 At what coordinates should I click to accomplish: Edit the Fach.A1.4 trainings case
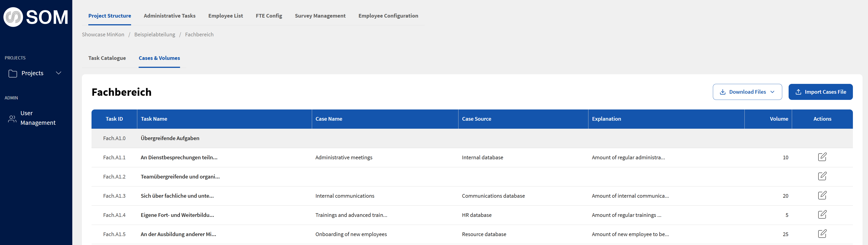822,215
